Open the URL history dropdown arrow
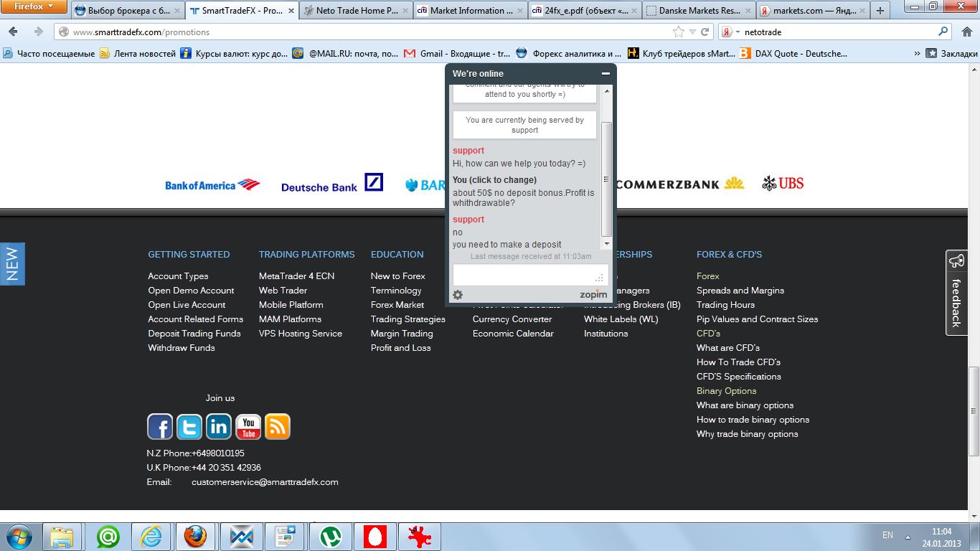 point(692,32)
